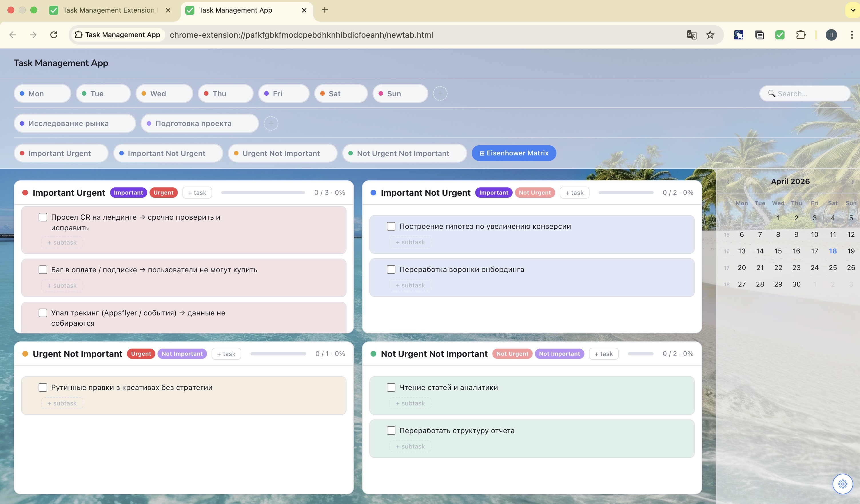Click the Important Urgent progress bar

(263, 193)
